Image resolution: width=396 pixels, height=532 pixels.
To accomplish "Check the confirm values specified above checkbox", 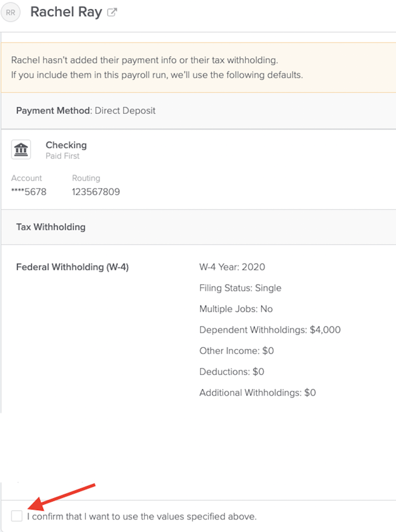I will pos(16,516).
